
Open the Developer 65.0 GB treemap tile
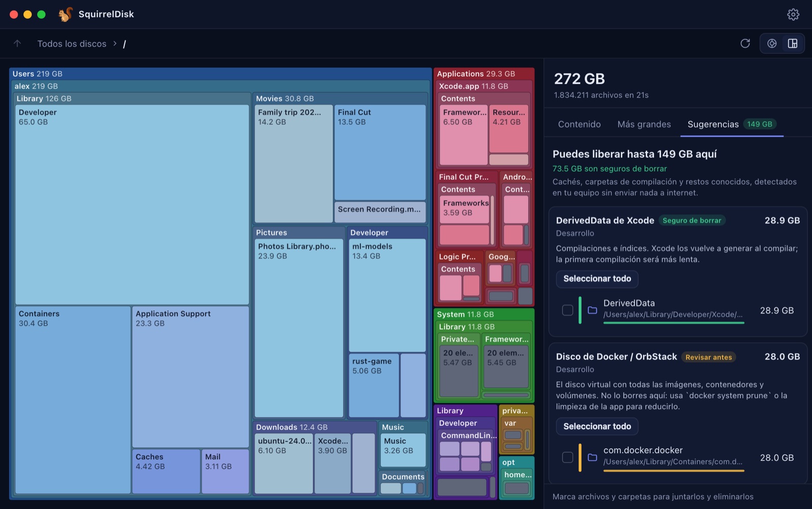(x=132, y=205)
